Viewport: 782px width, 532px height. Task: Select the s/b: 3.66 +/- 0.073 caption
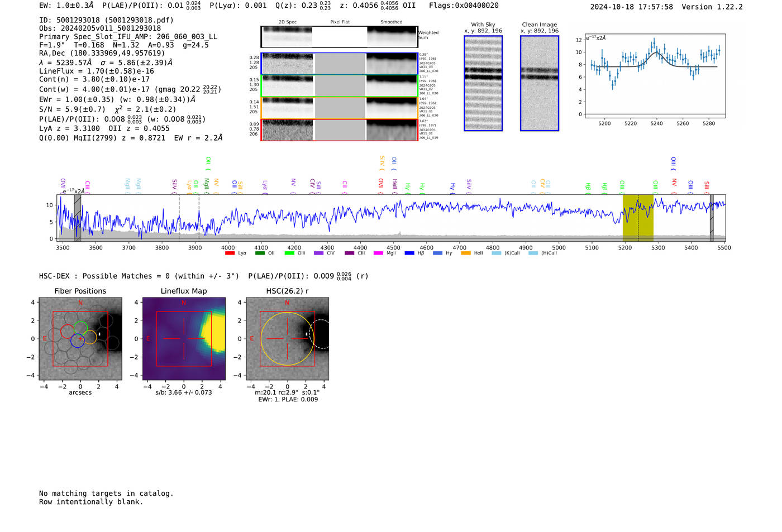tap(184, 392)
